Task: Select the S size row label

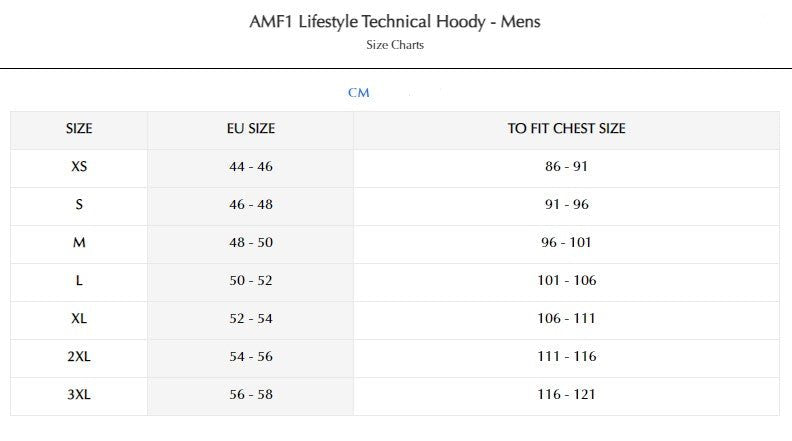Action: 79,204
